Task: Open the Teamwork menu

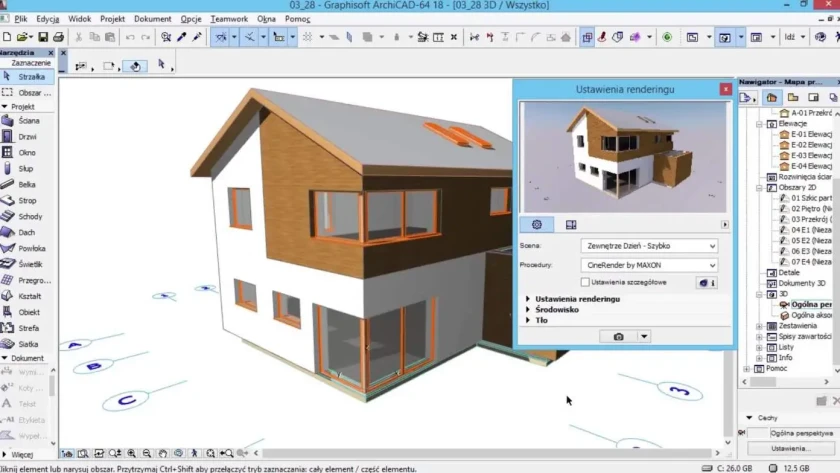Action: 229,19
